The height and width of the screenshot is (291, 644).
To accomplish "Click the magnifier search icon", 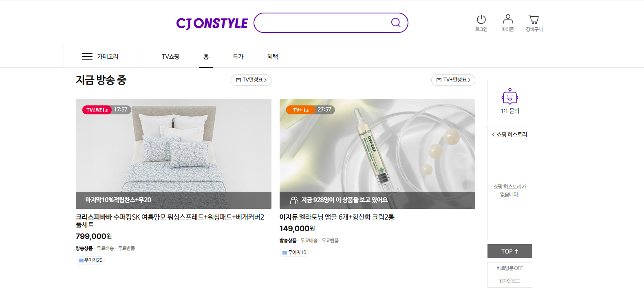I will pos(396,22).
